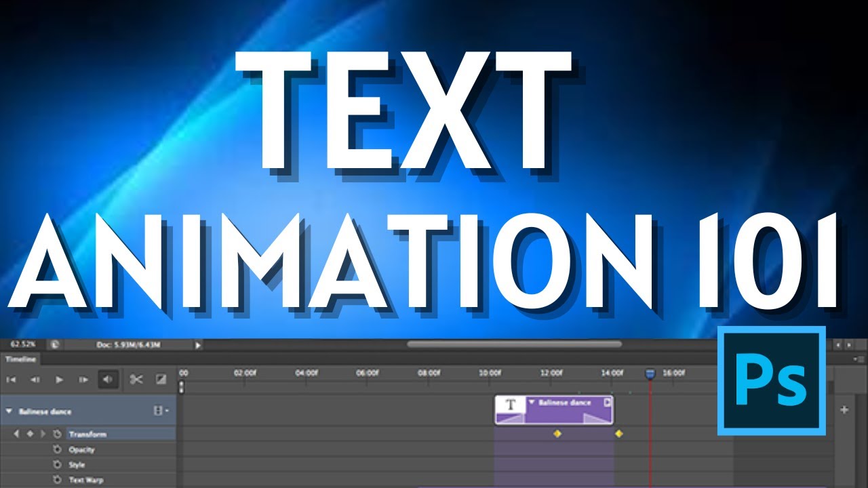Screen dimensions: 868x488
Task: Select the Style property label
Action: 77,465
